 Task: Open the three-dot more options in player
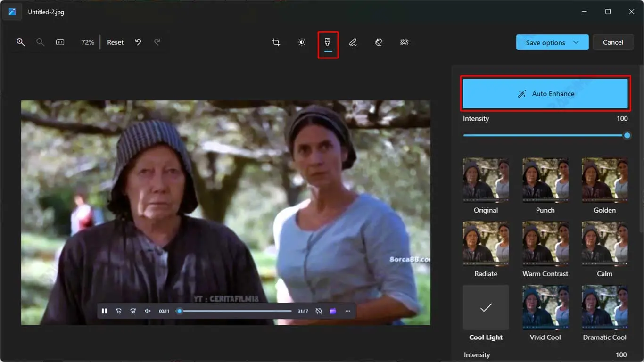(348, 311)
